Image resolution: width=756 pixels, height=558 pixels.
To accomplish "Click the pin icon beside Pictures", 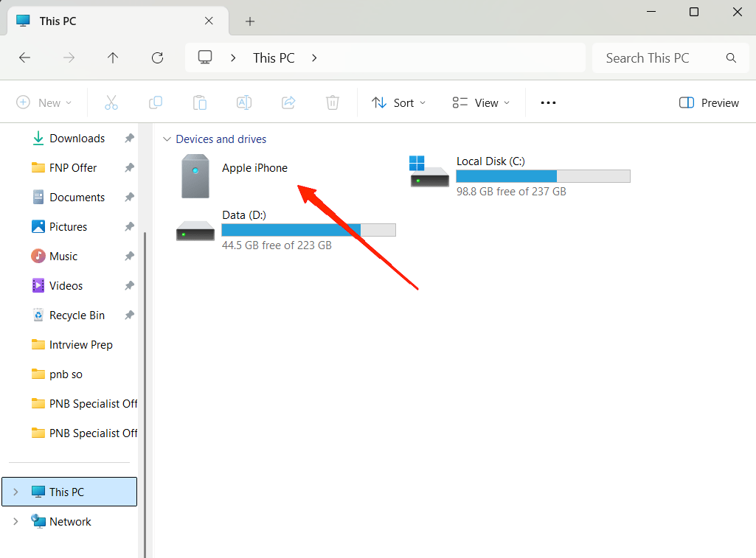I will tap(129, 226).
